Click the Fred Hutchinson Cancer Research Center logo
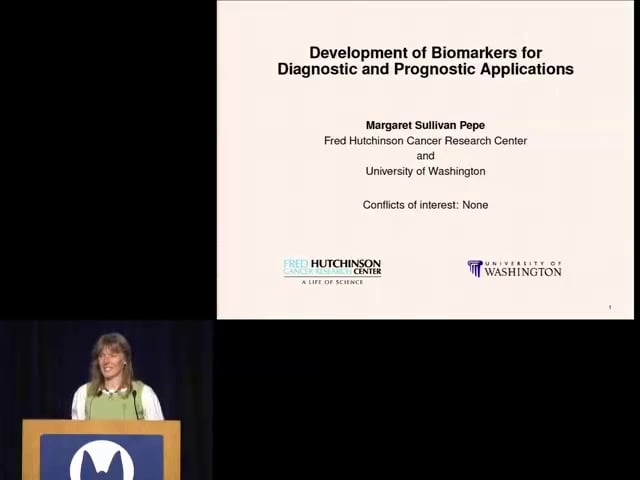640x480 pixels. [332, 271]
